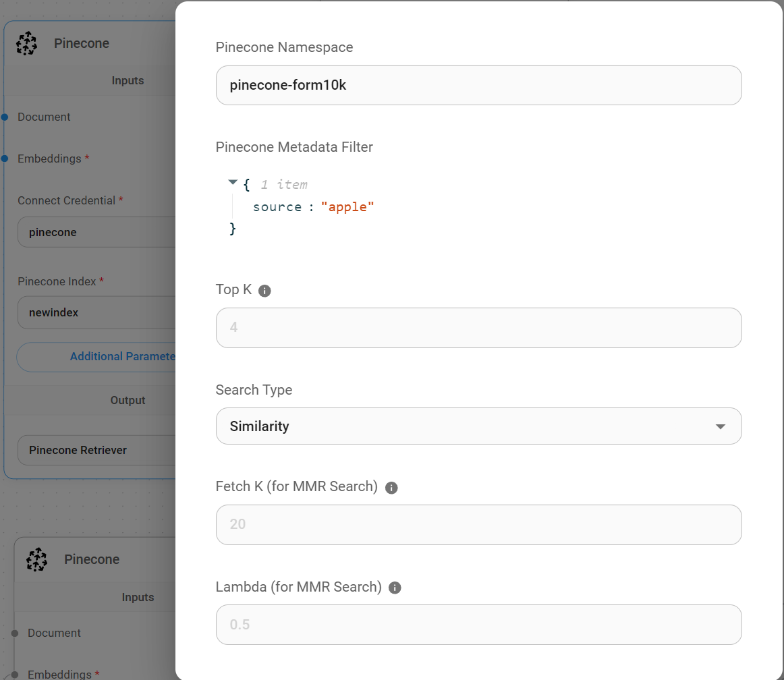Click the Fetch K input field
The height and width of the screenshot is (680, 784).
pos(478,525)
